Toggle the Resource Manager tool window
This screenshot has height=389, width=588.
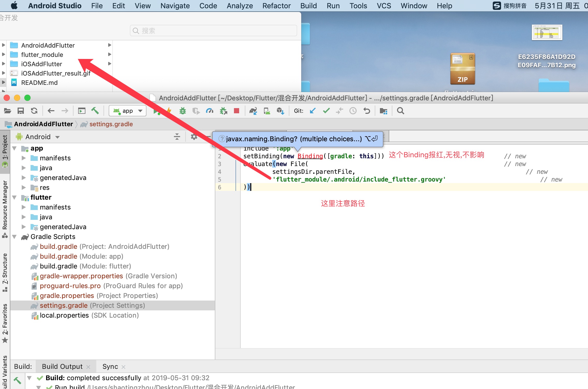coord(5,209)
